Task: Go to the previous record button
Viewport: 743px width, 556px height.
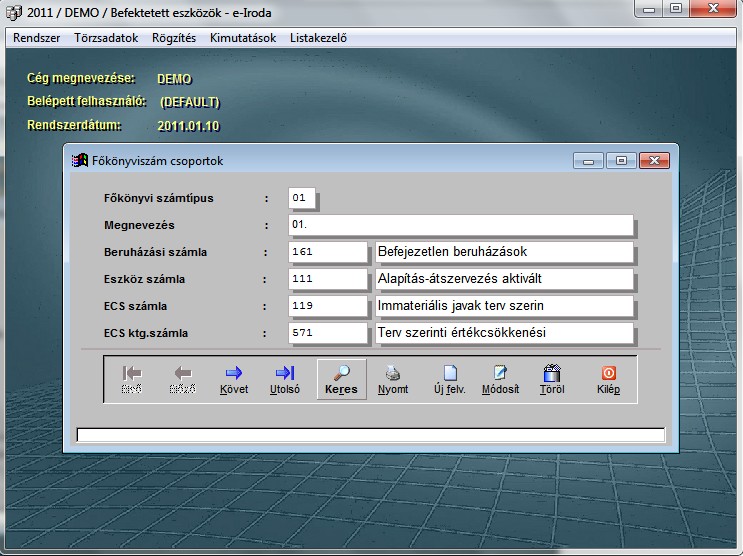Action: pyautogui.click(x=182, y=379)
